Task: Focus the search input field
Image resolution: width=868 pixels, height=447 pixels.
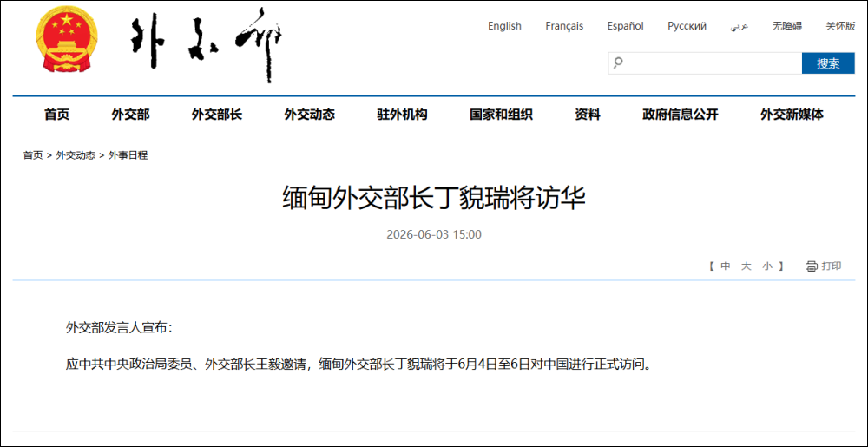Action: pos(705,63)
